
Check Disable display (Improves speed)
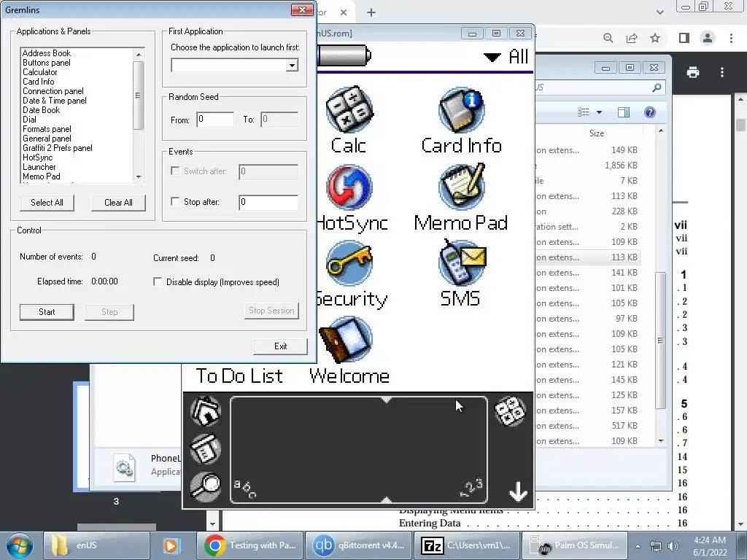point(158,282)
